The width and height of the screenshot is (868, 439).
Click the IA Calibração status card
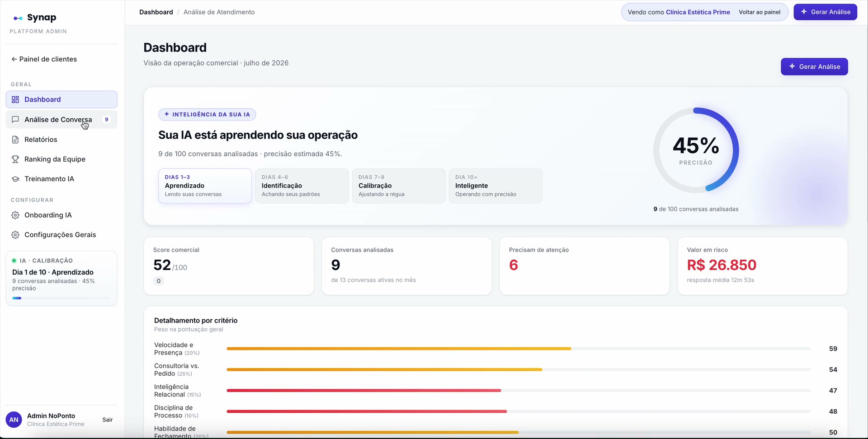coord(61,278)
